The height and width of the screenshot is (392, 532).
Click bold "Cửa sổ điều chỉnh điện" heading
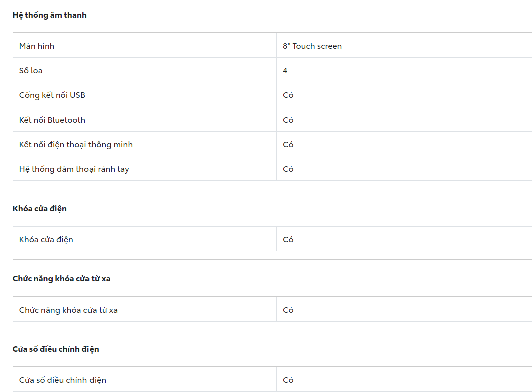(x=56, y=349)
